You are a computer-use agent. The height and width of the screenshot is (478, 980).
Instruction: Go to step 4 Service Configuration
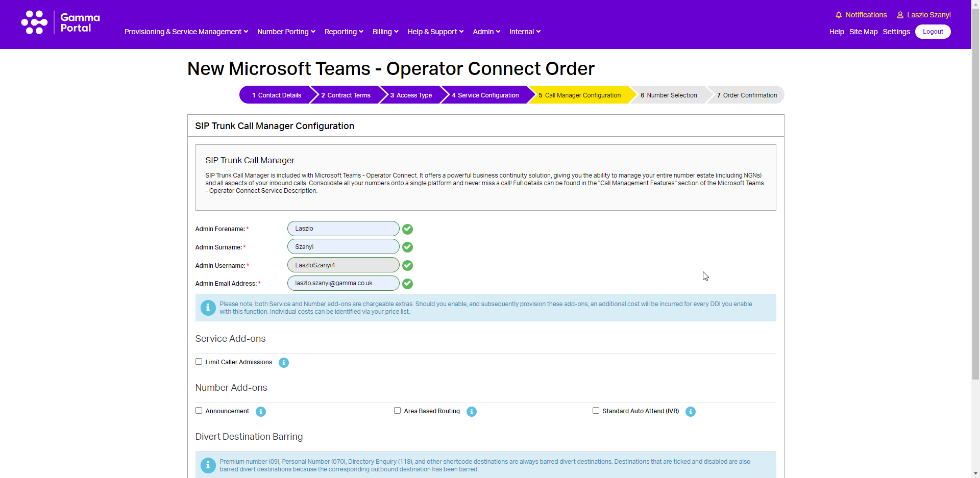pos(485,95)
